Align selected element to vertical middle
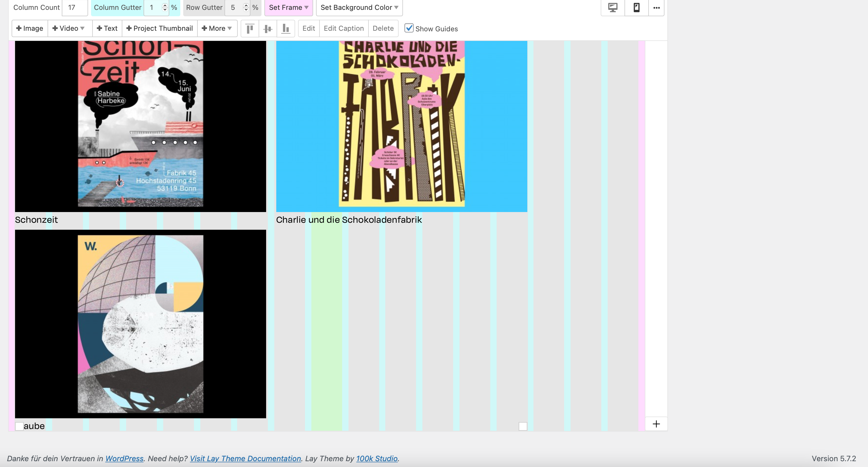The width and height of the screenshot is (868, 467). click(x=268, y=29)
